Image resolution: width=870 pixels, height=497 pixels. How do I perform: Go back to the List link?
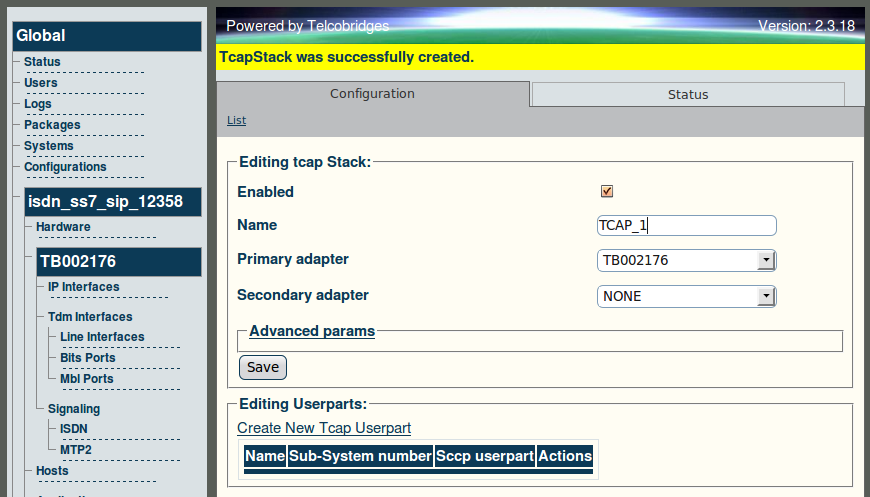coord(236,120)
